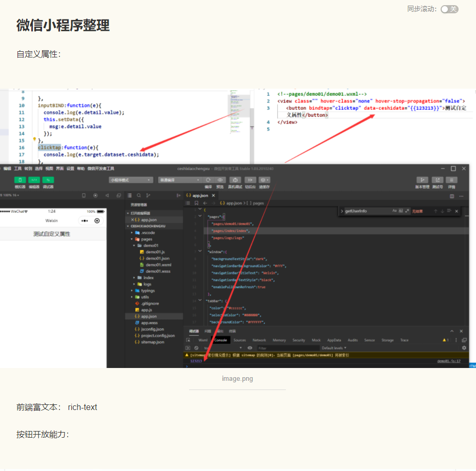Click the file explorer list icon

click(130, 196)
